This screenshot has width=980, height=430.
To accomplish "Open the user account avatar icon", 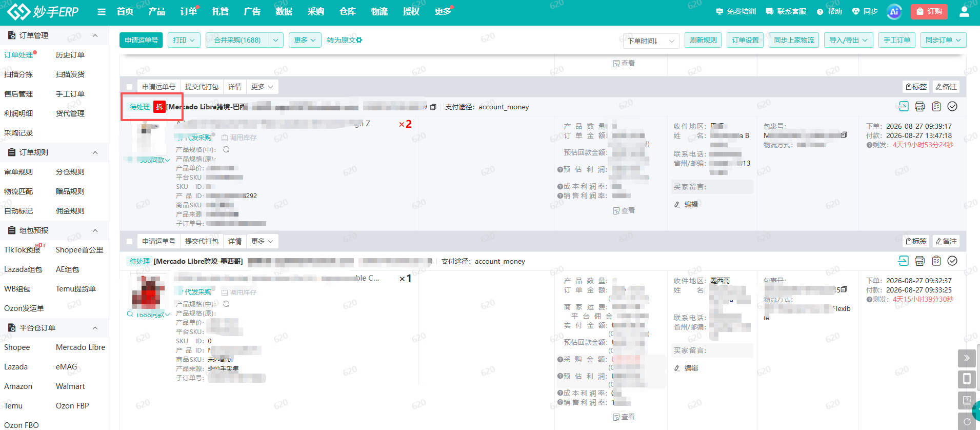I will (x=964, y=11).
